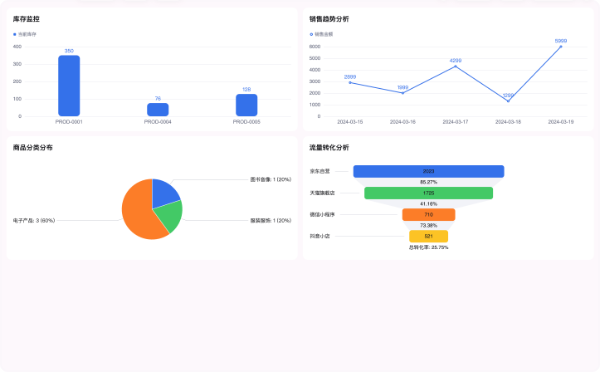Click the 73.38% conversion rate label

coord(429,225)
